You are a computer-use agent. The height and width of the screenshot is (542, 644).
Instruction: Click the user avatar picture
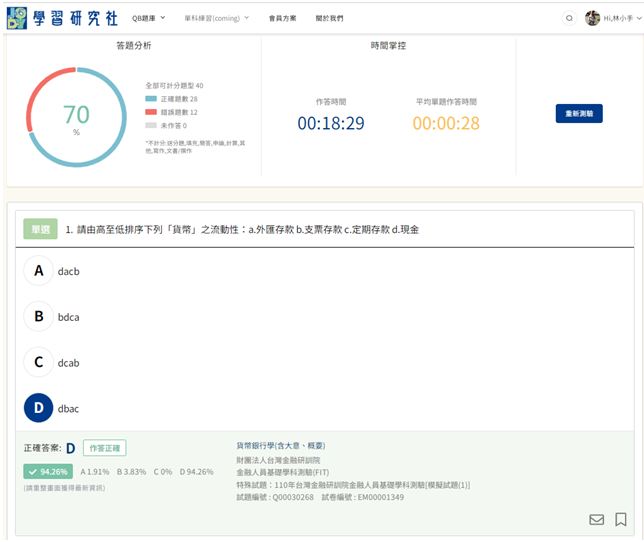coord(592,18)
